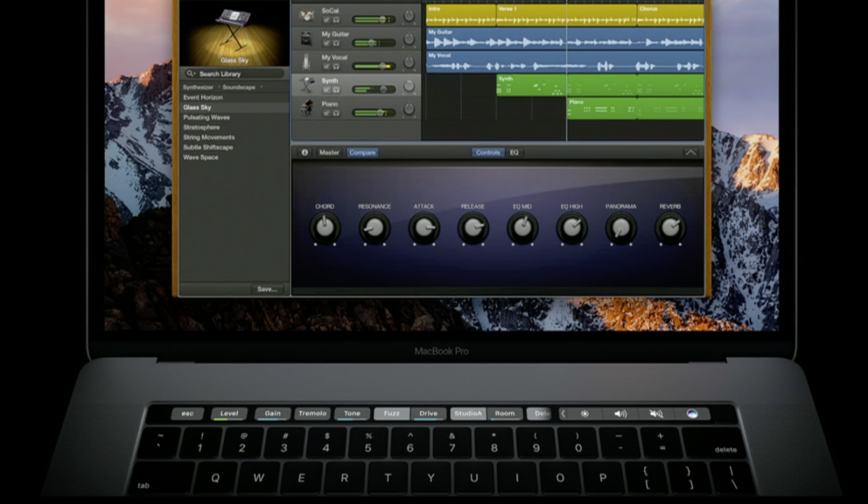The height and width of the screenshot is (504, 868).
Task: Mute the SoCal track
Action: 326,20
